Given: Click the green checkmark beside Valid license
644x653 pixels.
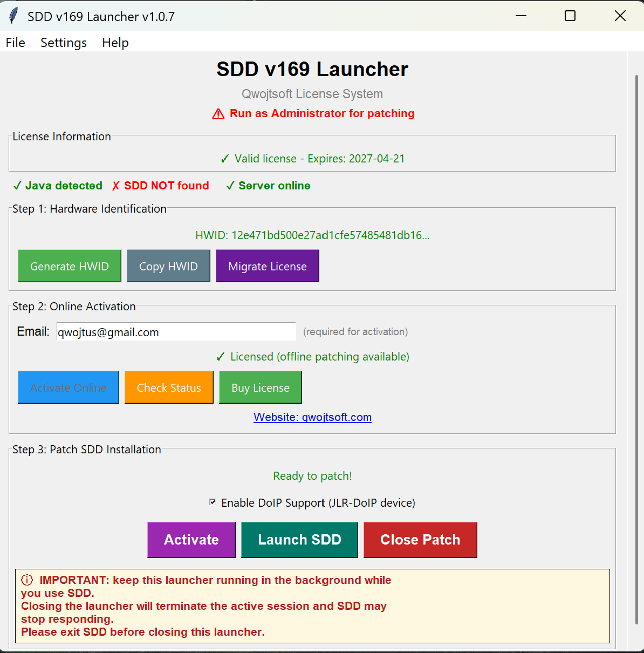Looking at the screenshot, I should coord(224,158).
